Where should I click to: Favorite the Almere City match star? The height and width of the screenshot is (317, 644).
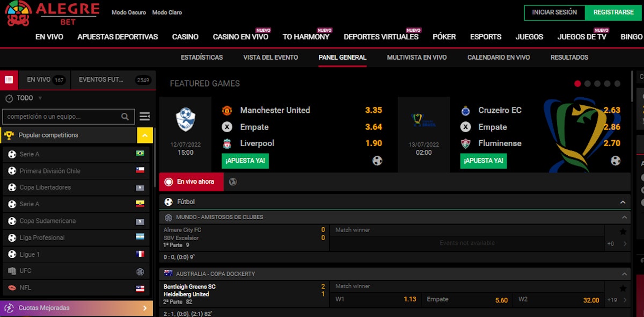coord(623,232)
